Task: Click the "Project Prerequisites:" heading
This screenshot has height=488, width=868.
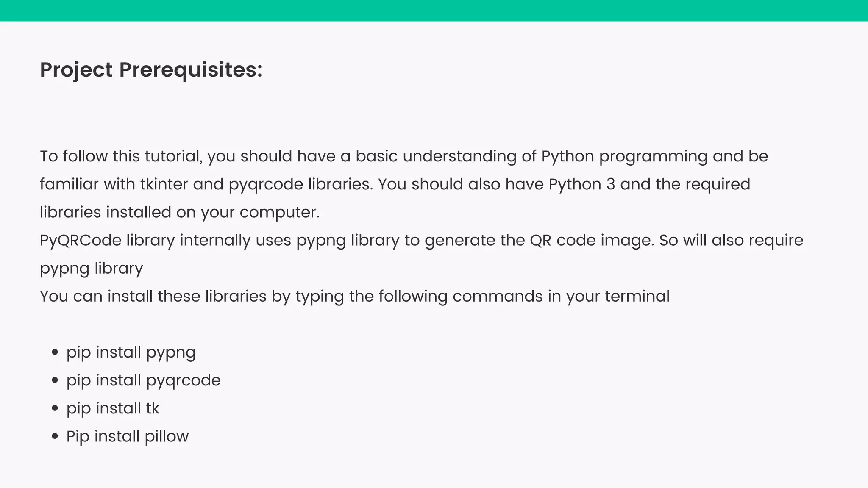Action: click(x=151, y=70)
